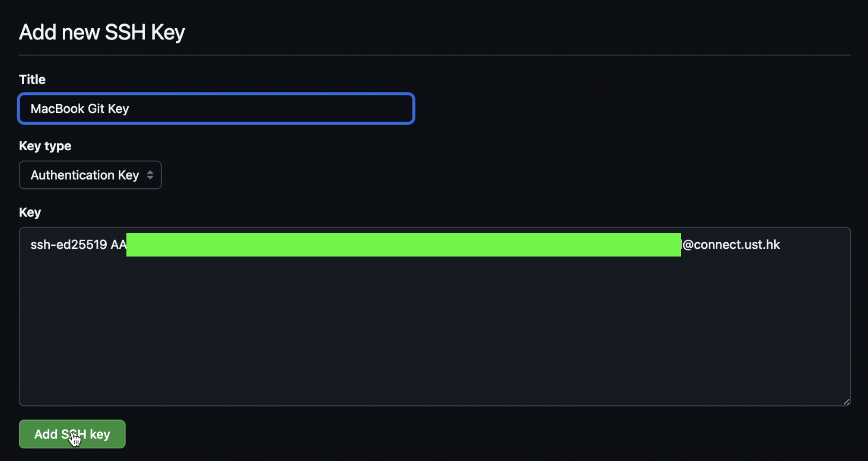The height and width of the screenshot is (461, 868).
Task: Select the text MacBook Git Key
Action: pos(79,109)
